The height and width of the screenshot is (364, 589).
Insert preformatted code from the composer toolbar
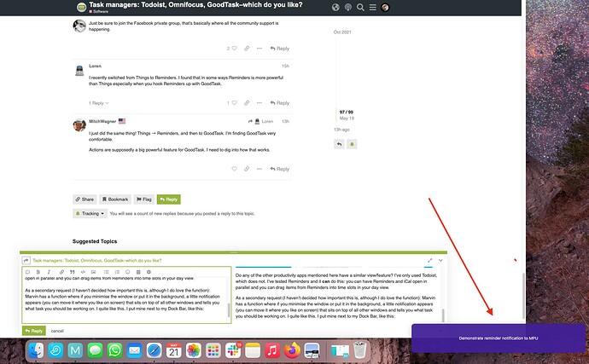(x=83, y=272)
